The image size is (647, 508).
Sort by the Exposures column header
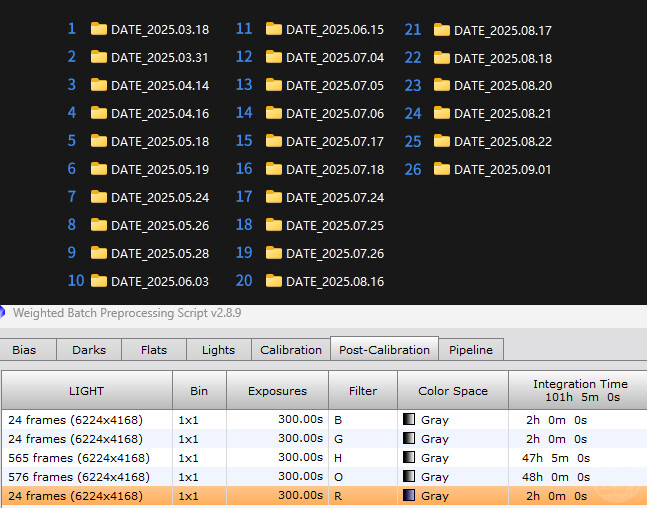point(278,391)
